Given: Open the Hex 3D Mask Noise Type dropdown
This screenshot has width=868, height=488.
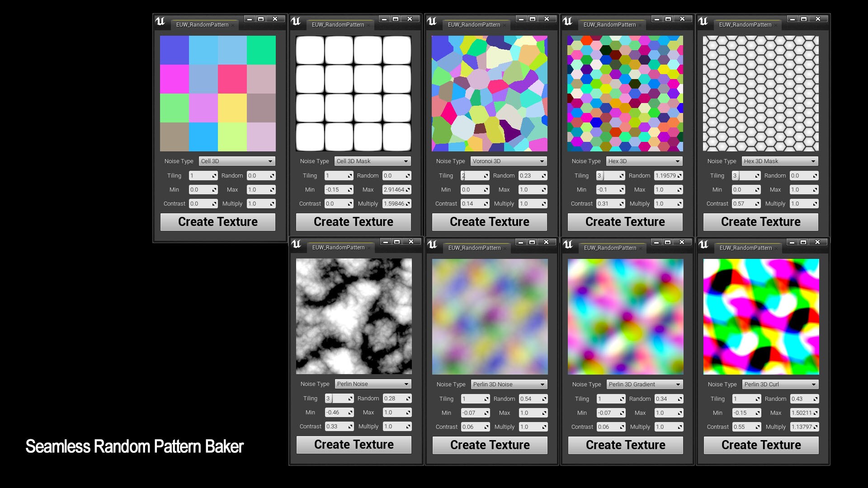Looking at the screenshot, I should (x=779, y=161).
